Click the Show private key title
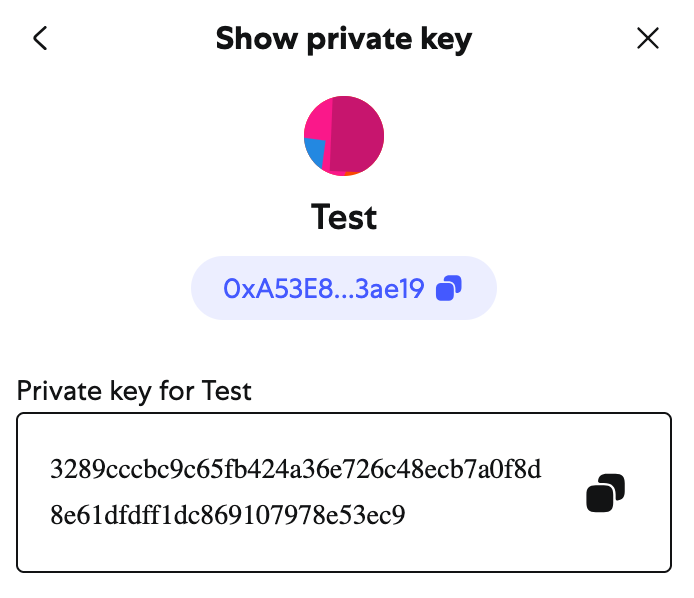694x598 pixels. 344,39
